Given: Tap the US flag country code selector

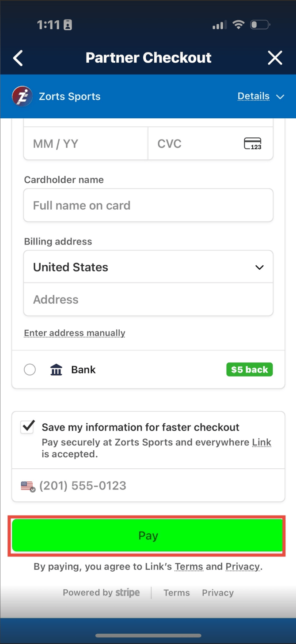Looking at the screenshot, I should tap(28, 486).
